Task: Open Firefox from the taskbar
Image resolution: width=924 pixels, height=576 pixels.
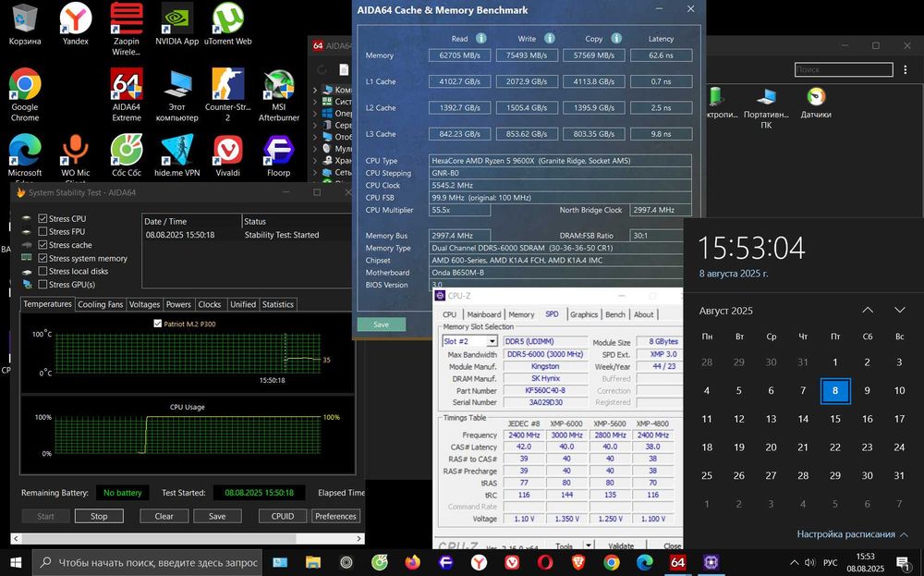Action: 412,562
